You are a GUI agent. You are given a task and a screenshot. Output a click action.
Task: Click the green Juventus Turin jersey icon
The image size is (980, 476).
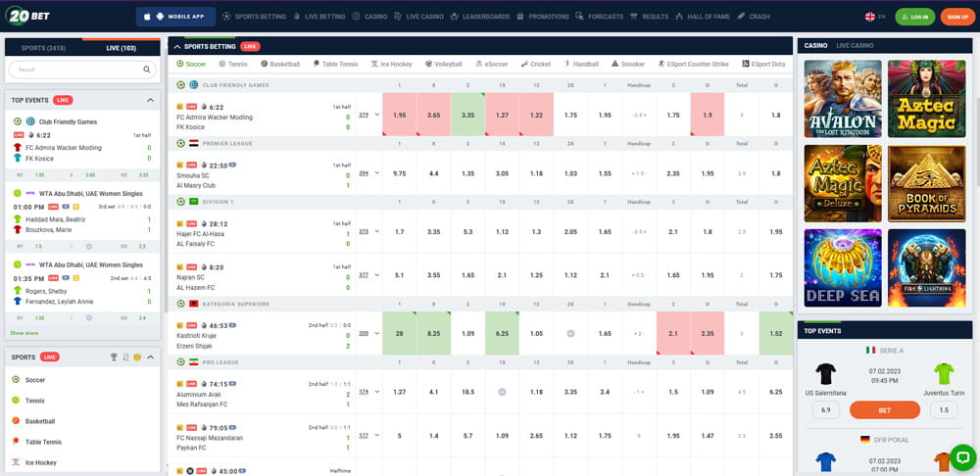pyautogui.click(x=944, y=373)
